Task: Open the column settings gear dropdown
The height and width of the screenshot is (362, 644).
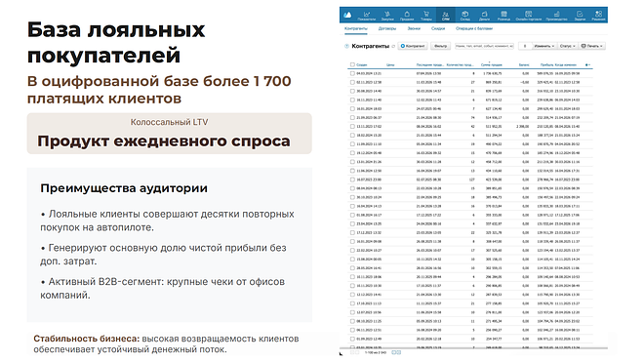Action: 587,65
